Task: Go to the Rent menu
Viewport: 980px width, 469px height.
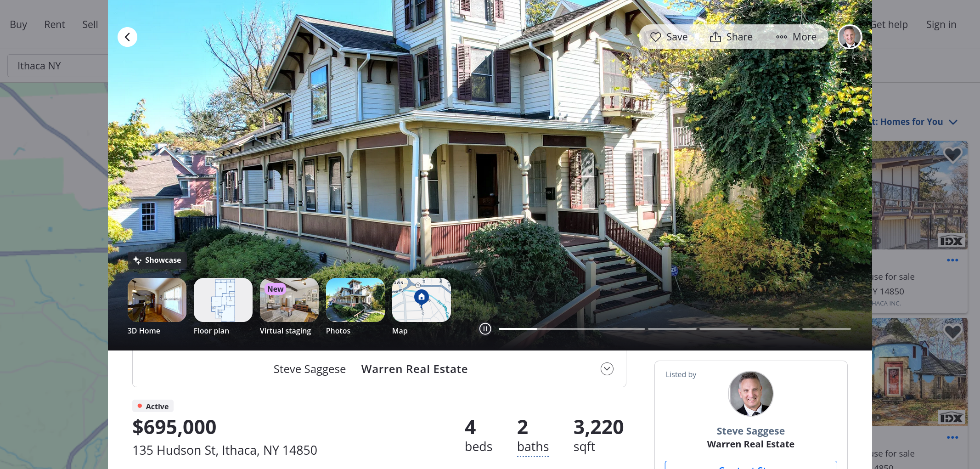Action: [55, 24]
